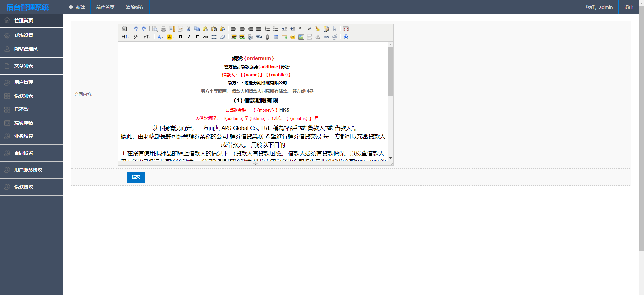Toggle underline formatting

[197, 37]
